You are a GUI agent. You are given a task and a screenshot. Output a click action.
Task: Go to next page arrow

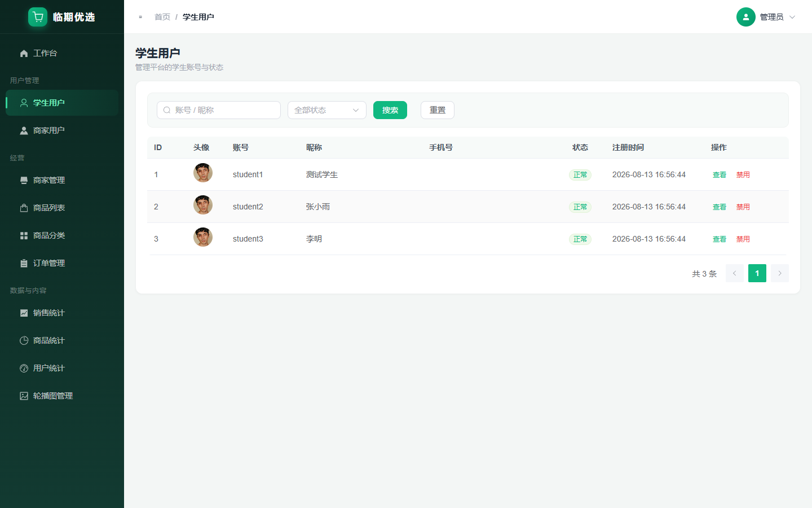coord(780,273)
